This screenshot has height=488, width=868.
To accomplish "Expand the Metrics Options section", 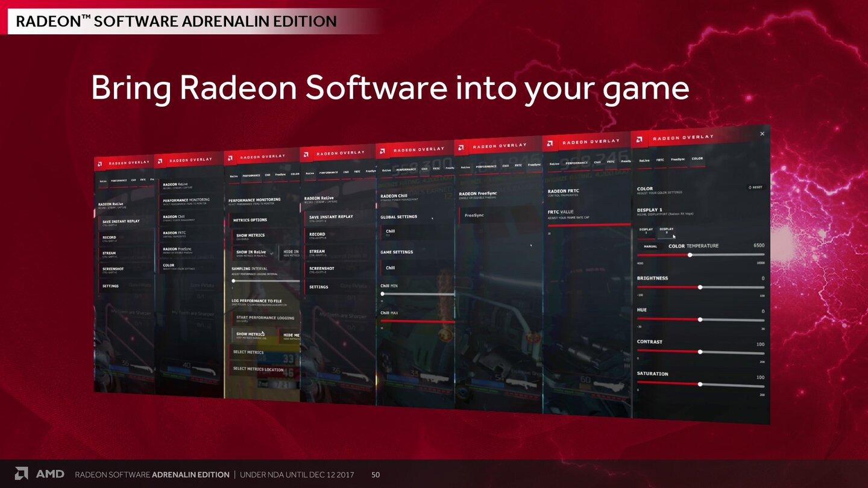I will click(264, 220).
